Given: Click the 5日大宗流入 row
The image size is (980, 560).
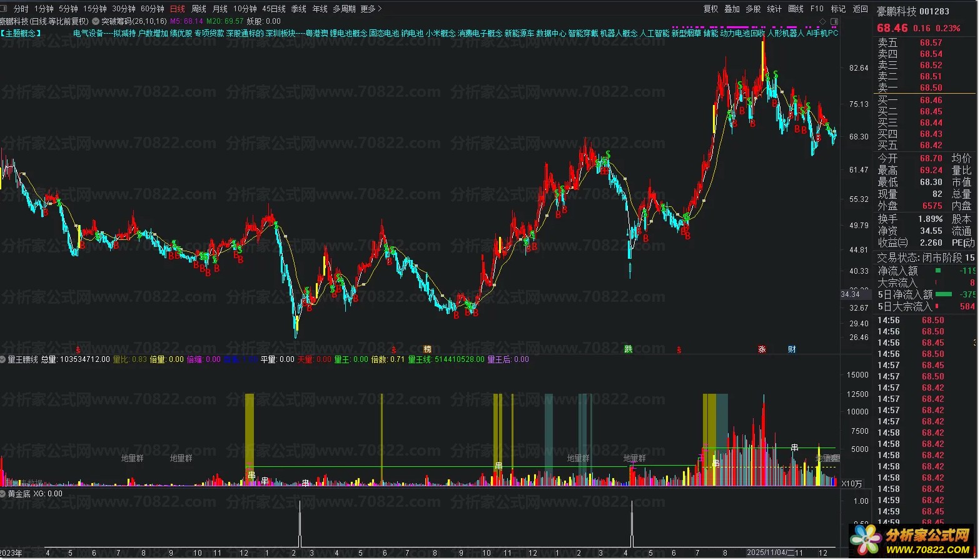Looking at the screenshot, I should pos(926,306).
